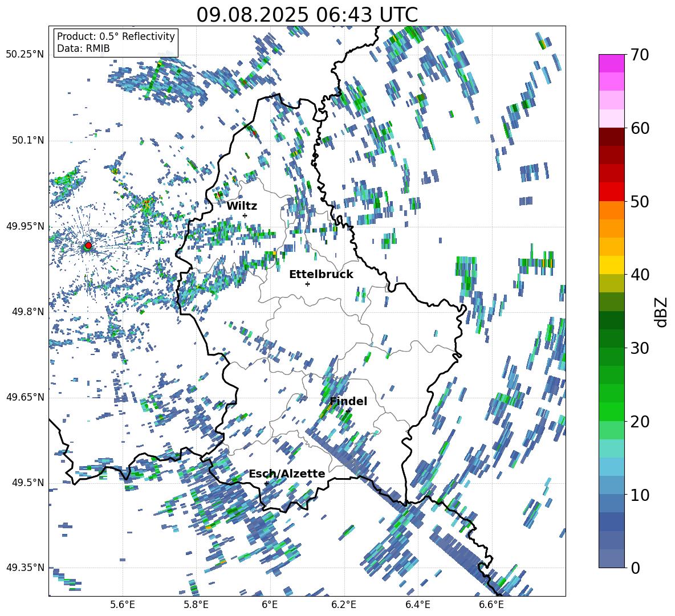Click the 49.8°N latitude label
This screenshot has height=616, width=675.
click(27, 312)
